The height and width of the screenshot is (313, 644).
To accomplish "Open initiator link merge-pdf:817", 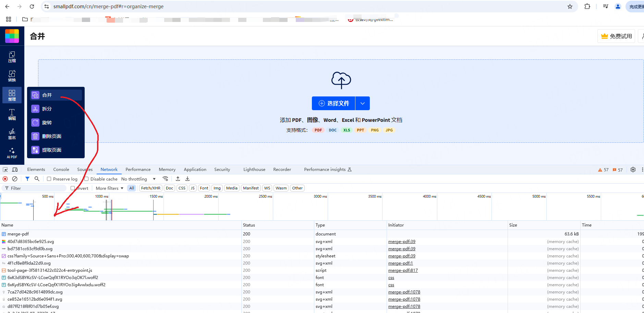I will (x=403, y=270).
